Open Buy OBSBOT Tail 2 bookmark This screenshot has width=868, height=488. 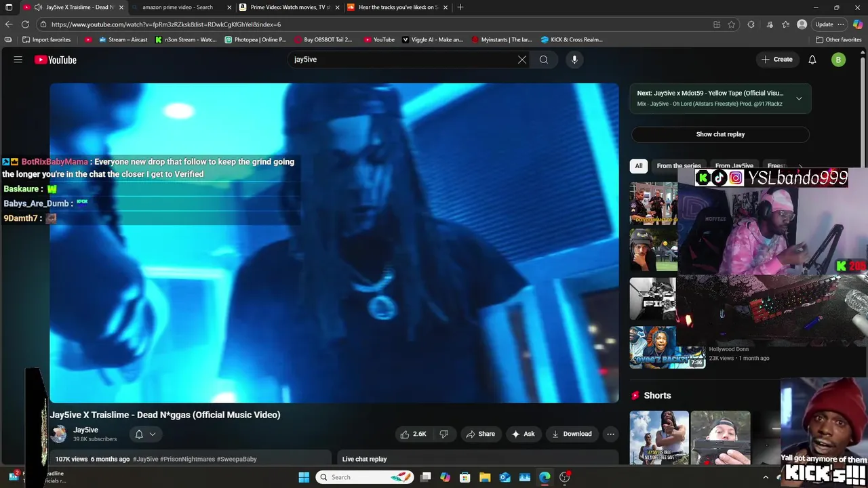[323, 40]
